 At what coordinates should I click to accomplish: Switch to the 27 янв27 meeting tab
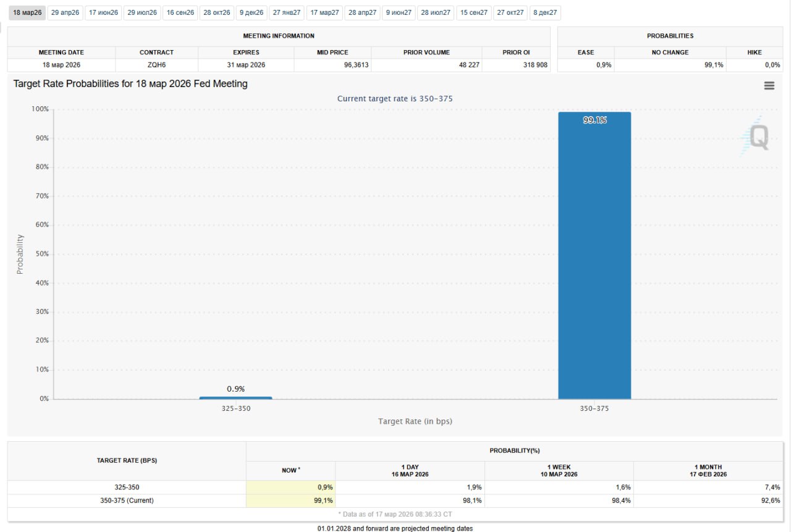287,12
